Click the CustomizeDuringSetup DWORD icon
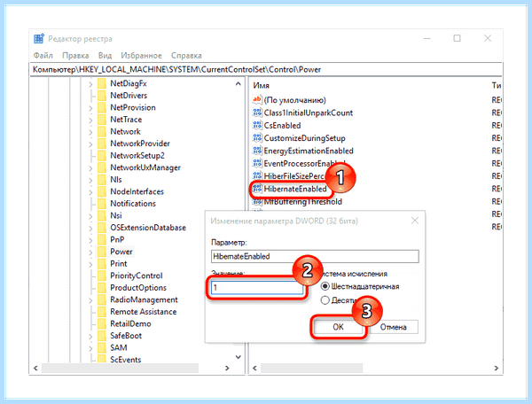Viewport: 532px width, 404px height. click(x=257, y=138)
